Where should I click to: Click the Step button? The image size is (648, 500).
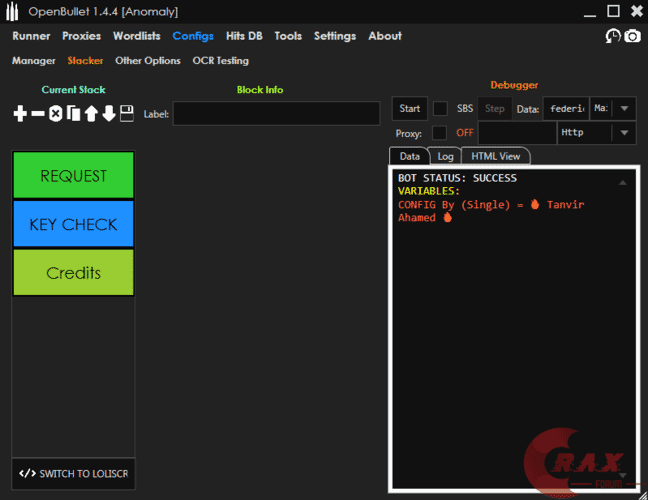pos(494,109)
